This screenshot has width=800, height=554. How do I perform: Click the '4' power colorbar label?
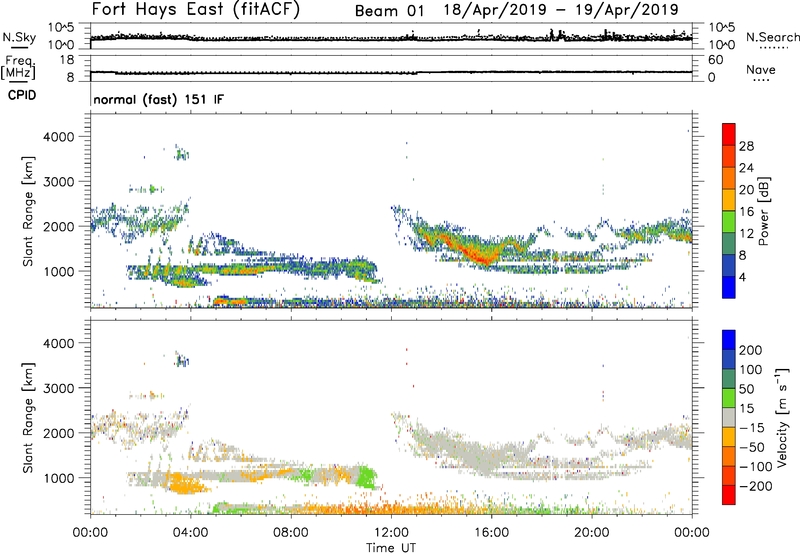click(743, 277)
